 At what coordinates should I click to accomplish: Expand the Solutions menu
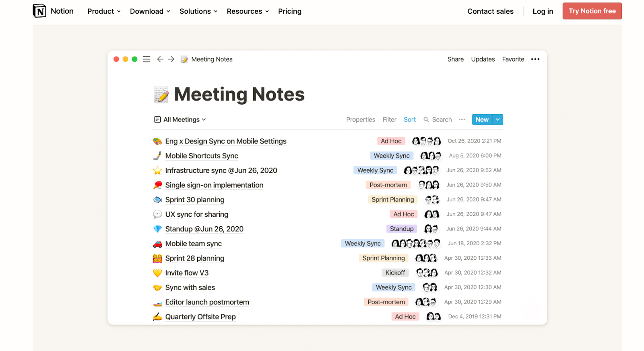(x=198, y=11)
